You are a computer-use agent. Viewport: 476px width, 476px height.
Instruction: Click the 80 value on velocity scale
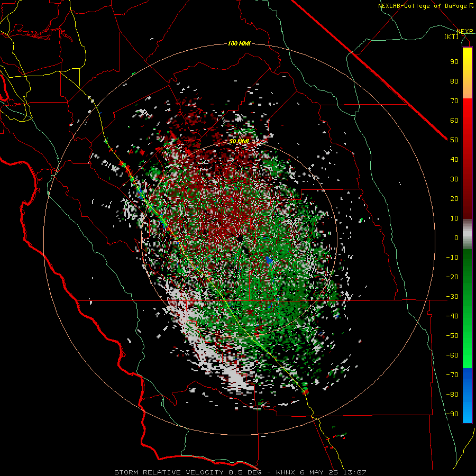click(x=454, y=81)
